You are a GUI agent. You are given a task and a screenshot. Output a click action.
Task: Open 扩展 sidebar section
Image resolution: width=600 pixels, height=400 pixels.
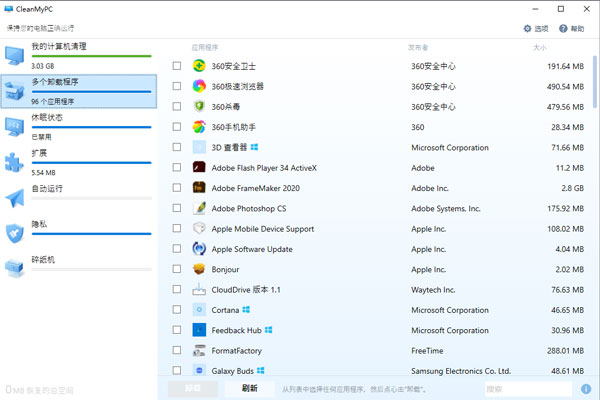tap(78, 163)
